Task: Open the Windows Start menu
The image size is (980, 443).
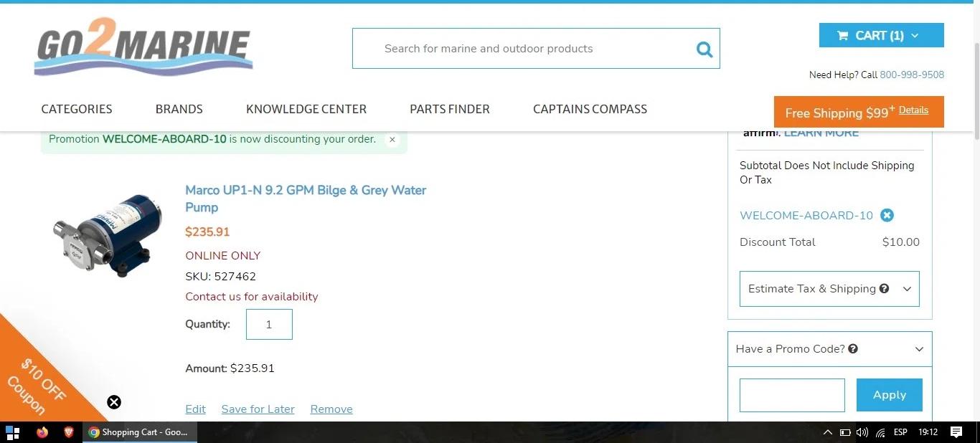Action: tap(12, 432)
